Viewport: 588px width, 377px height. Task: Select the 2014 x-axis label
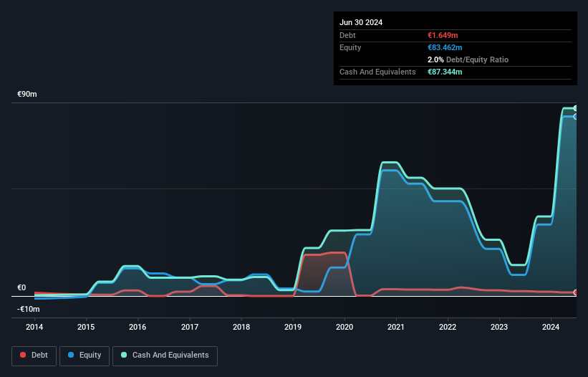pyautogui.click(x=34, y=327)
